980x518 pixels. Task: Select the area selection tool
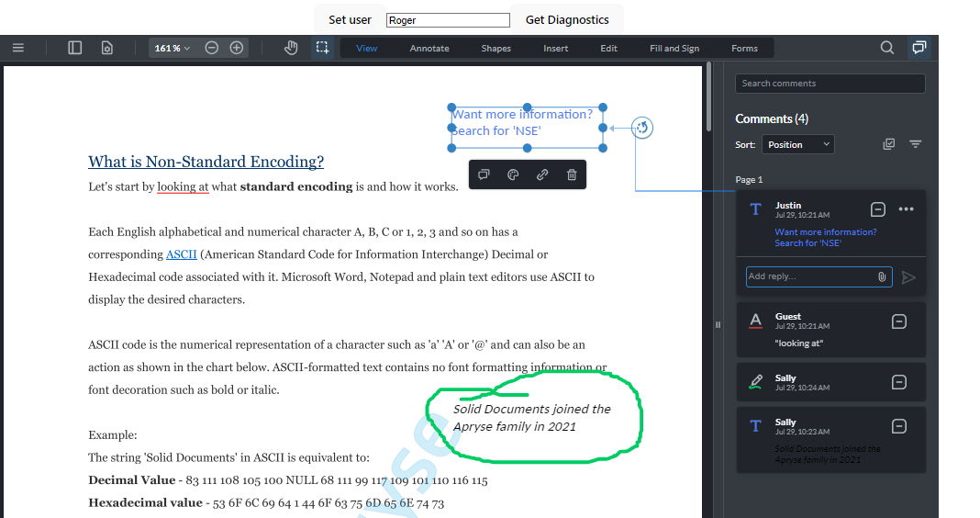pos(322,48)
